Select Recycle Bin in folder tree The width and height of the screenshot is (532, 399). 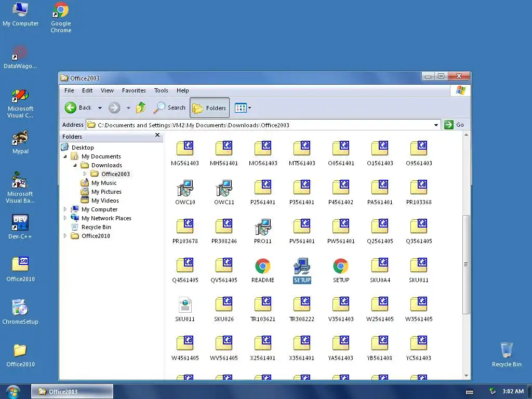96,227
